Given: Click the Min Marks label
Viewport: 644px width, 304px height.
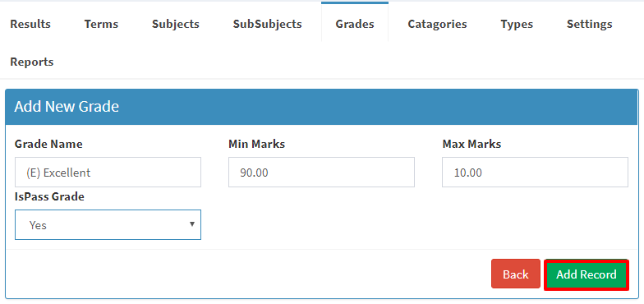Looking at the screenshot, I should pos(256,145).
